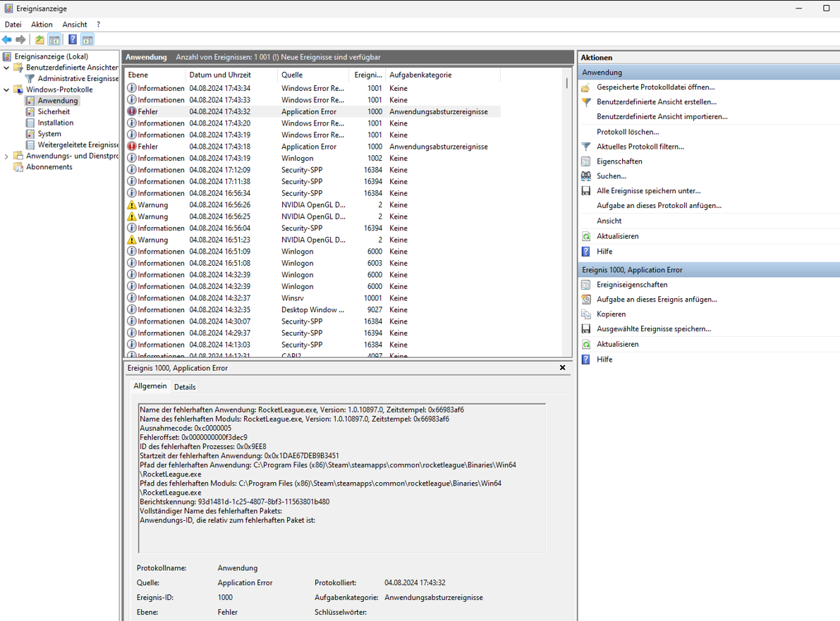Viewport: 840px width, 621px height.
Task: Click the warning icon of event 16:51:23
Action: point(132,240)
